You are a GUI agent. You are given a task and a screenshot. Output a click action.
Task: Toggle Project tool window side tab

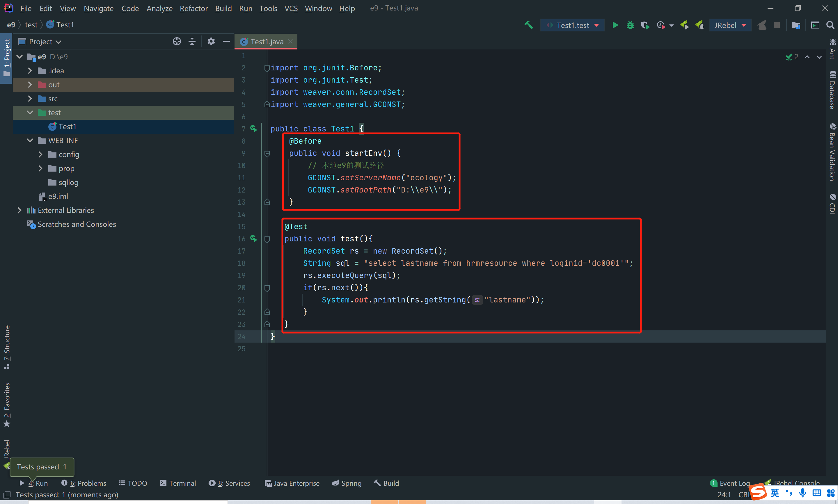(x=6, y=58)
